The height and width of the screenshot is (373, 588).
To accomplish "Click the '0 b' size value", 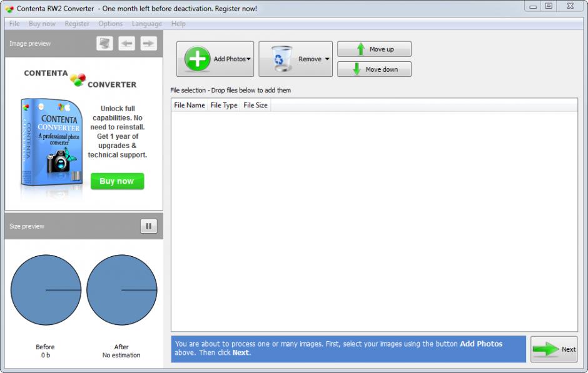I will pos(46,355).
